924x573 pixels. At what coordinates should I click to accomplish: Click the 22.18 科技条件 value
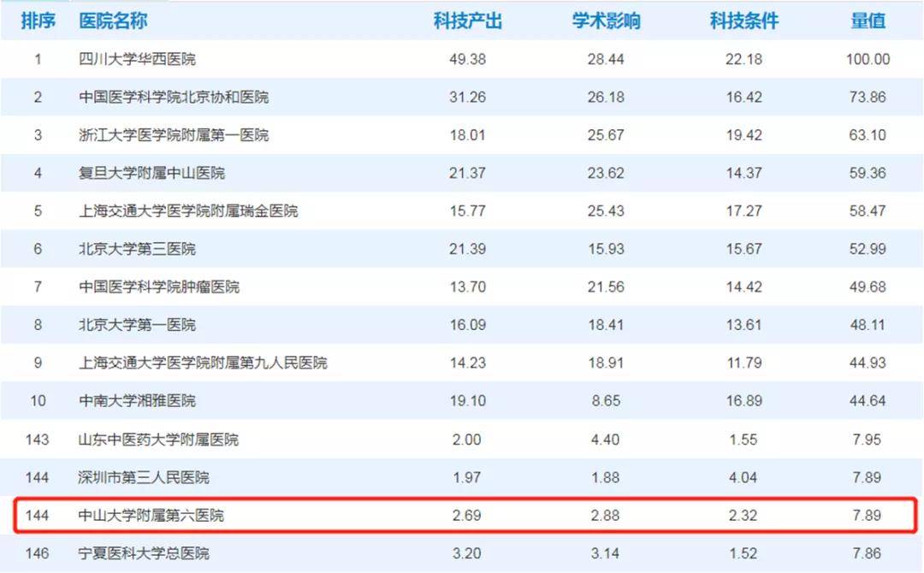tap(743, 60)
